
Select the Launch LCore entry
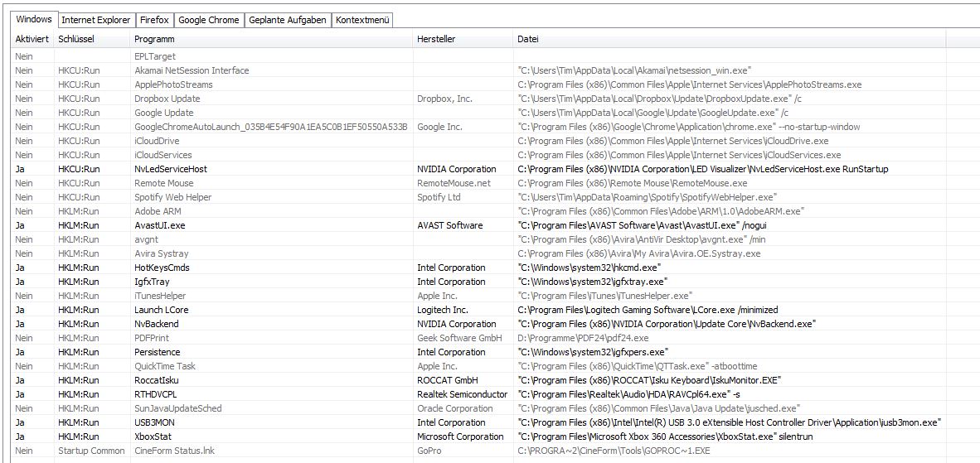pyautogui.click(x=161, y=310)
